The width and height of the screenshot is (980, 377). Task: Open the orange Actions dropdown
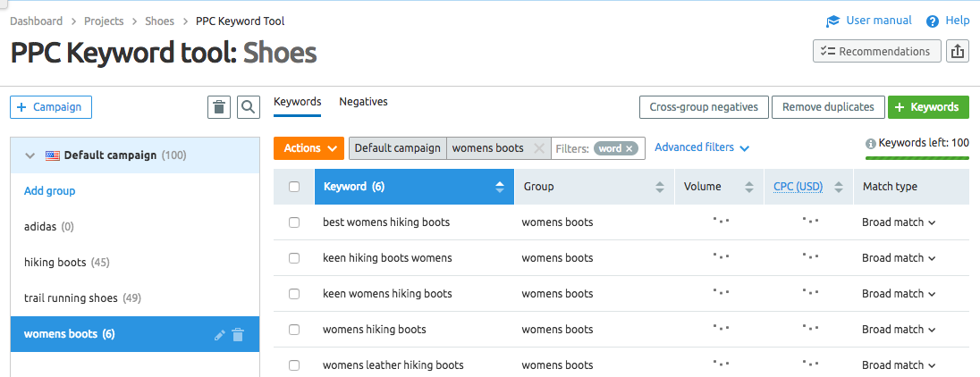point(308,148)
